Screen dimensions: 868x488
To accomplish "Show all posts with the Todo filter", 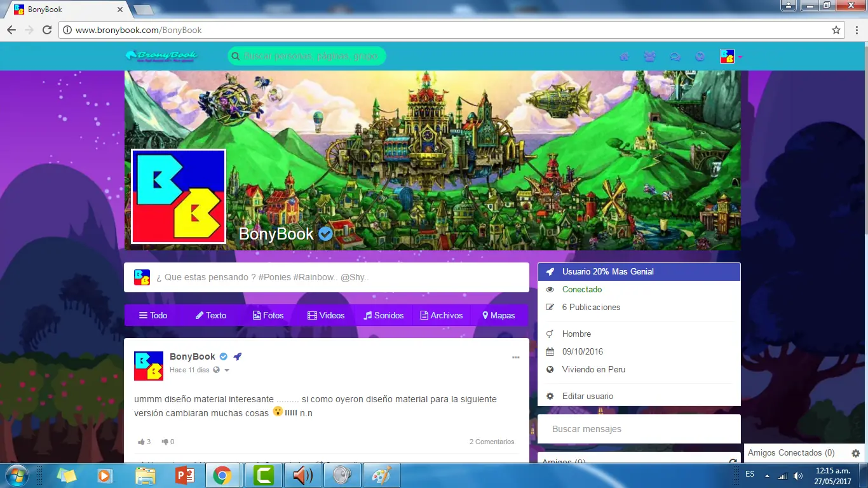I will coord(153,315).
